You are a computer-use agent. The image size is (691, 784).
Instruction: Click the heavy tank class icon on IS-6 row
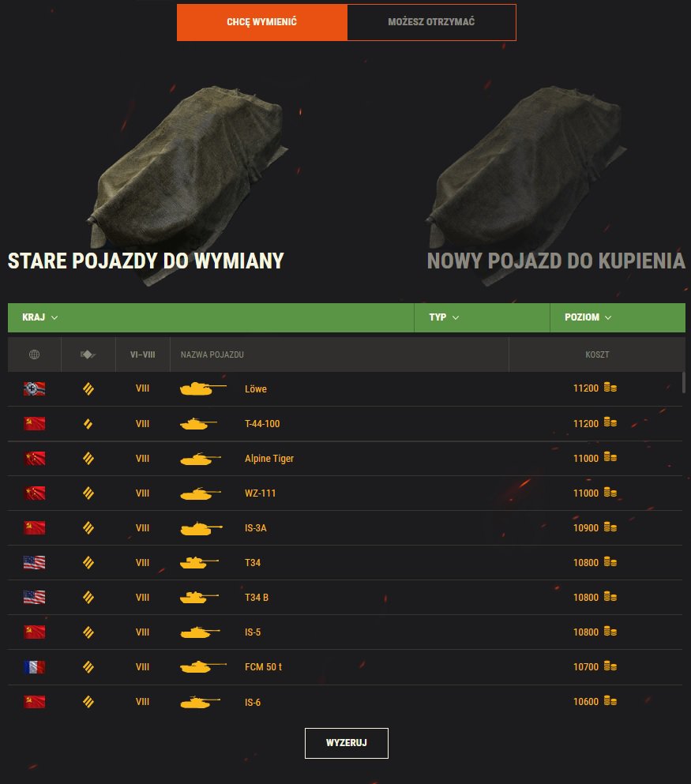pos(88,702)
